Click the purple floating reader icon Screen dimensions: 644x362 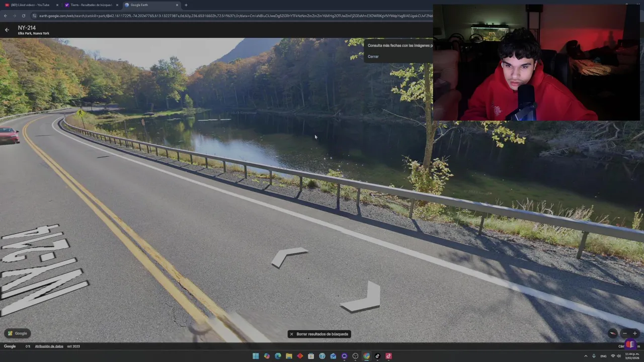click(x=630, y=344)
